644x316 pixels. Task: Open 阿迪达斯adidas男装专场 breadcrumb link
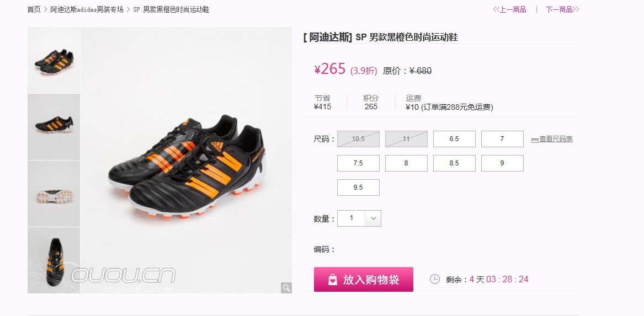pyautogui.click(x=87, y=9)
